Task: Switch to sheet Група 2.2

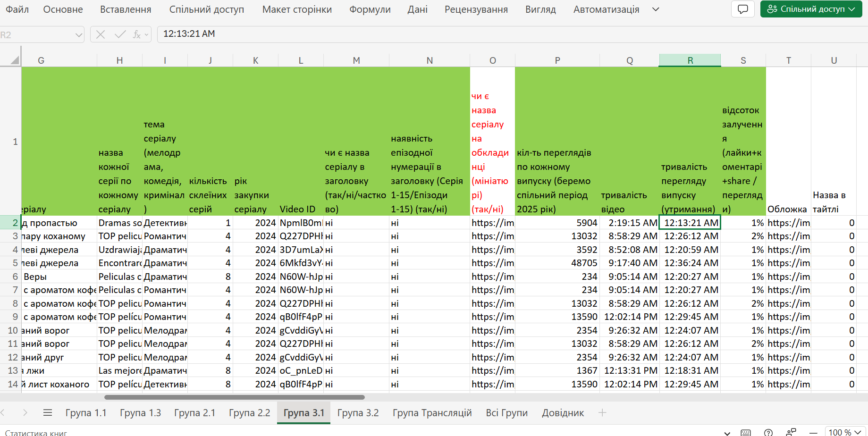Action: click(249, 413)
